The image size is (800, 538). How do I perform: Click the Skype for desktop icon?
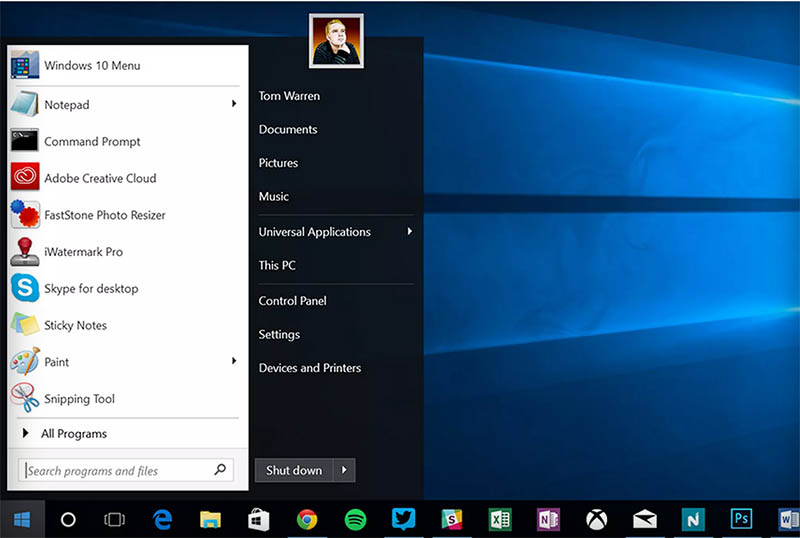(24, 287)
